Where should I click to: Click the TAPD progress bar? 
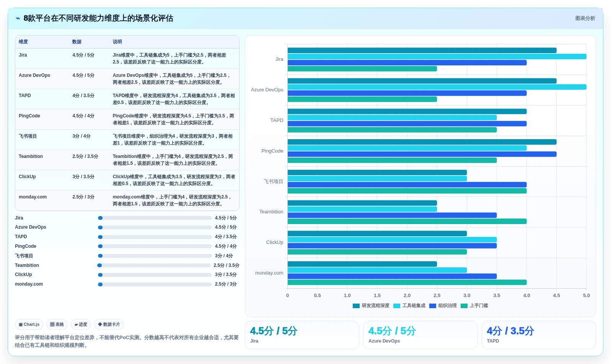coord(155,237)
